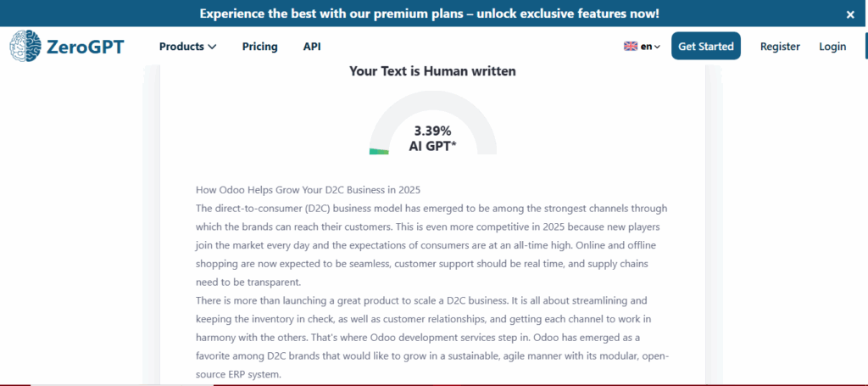Go to the Pricing page
This screenshot has height=386, width=868.
pyautogui.click(x=259, y=47)
